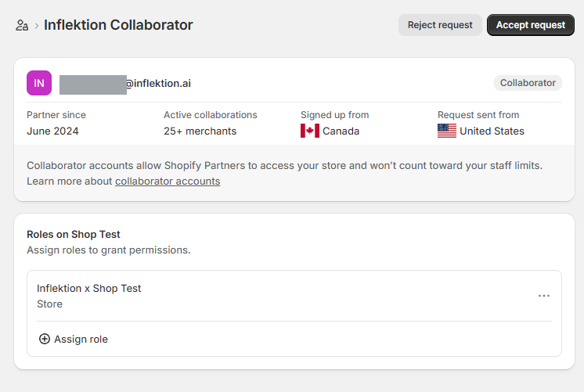The height and width of the screenshot is (392, 584).
Task: Click the plus circle icon beside Assign role
Action: pyautogui.click(x=45, y=339)
